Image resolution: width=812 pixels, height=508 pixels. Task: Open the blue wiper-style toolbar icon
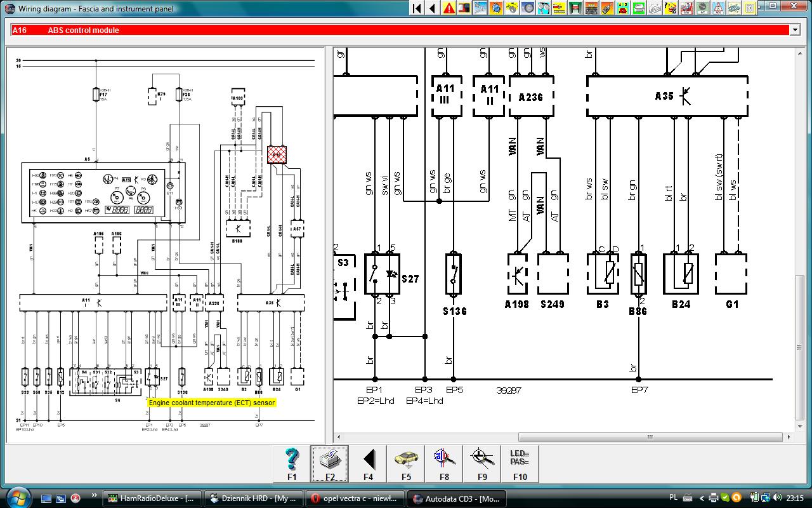click(480, 8)
